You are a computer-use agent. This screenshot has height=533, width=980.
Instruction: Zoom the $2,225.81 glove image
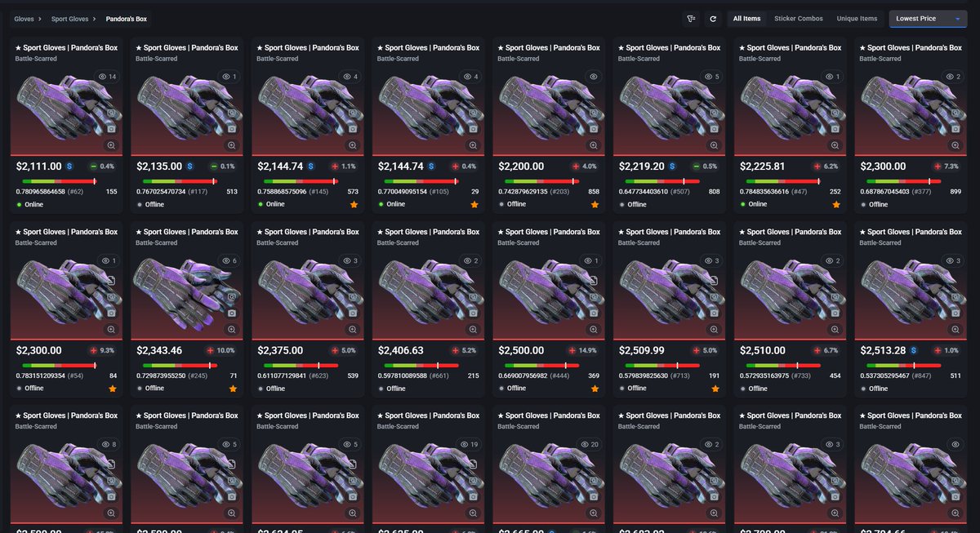tap(835, 144)
